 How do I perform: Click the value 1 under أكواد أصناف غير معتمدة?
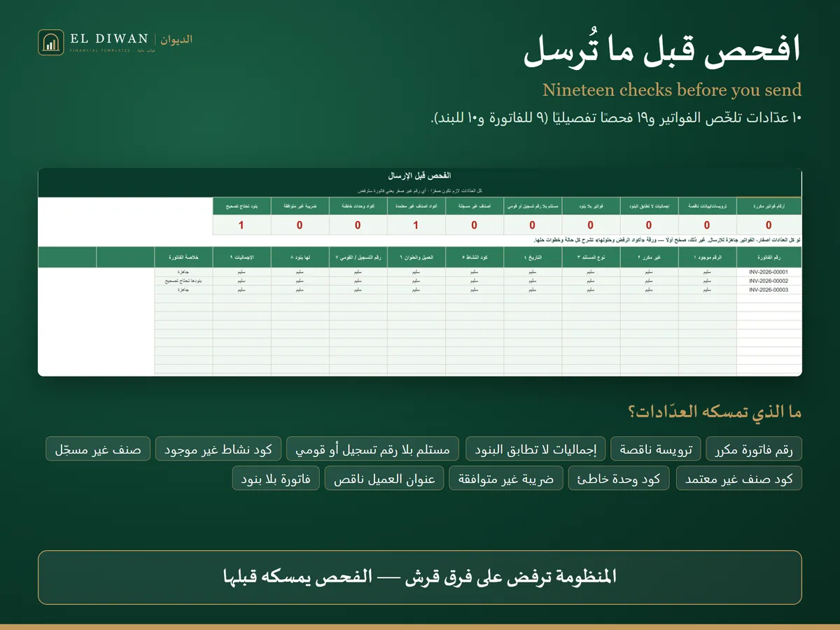[x=416, y=225]
